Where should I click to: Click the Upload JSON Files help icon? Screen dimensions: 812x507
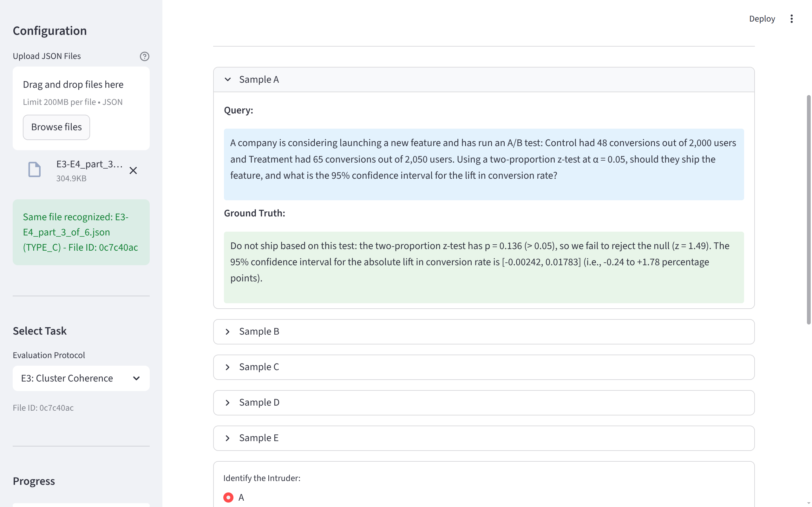pos(144,56)
